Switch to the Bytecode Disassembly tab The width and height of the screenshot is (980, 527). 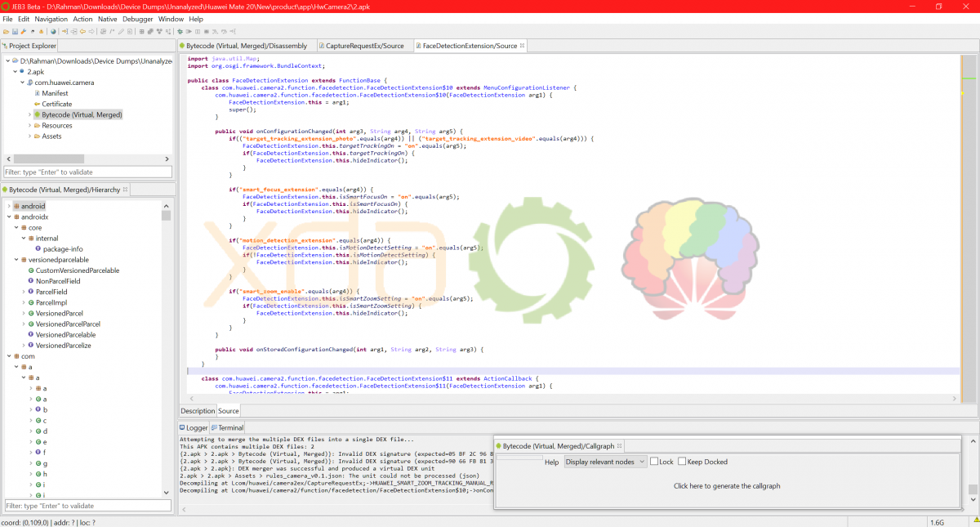coord(246,46)
